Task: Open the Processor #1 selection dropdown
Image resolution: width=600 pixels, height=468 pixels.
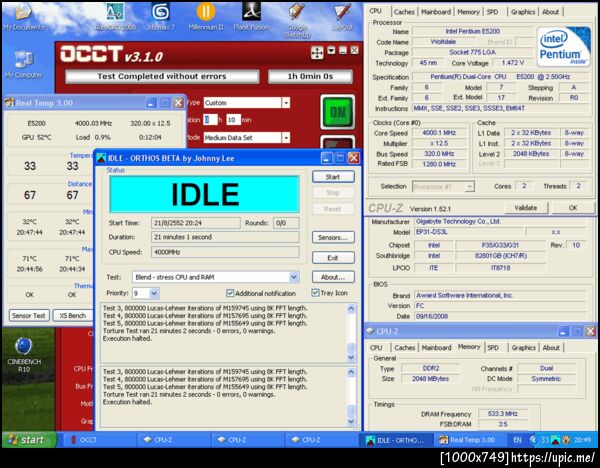Action: coord(470,186)
